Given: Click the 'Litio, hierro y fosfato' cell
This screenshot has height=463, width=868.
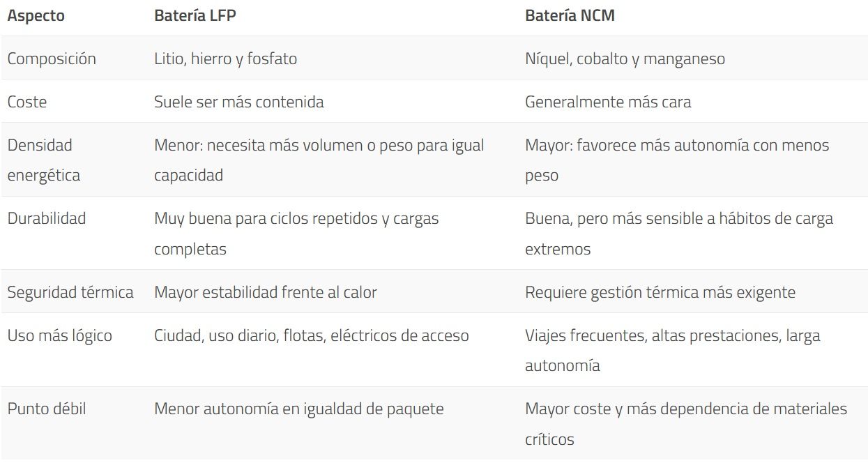Looking at the screenshot, I should (225, 59).
